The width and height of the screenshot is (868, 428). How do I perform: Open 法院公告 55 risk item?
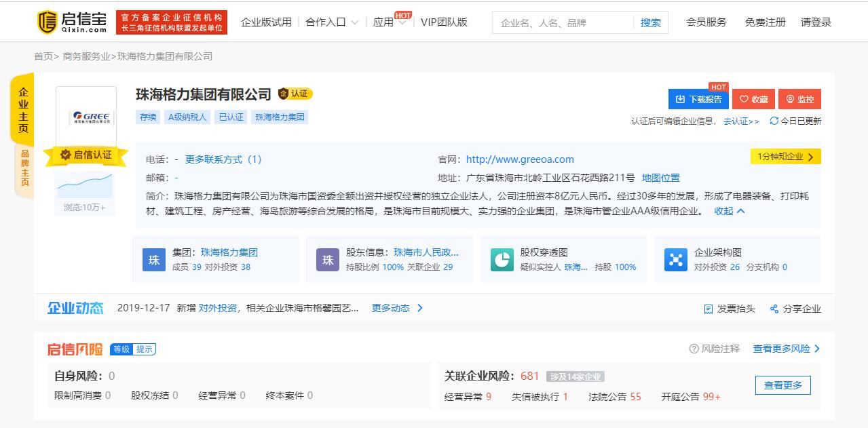coord(615,396)
